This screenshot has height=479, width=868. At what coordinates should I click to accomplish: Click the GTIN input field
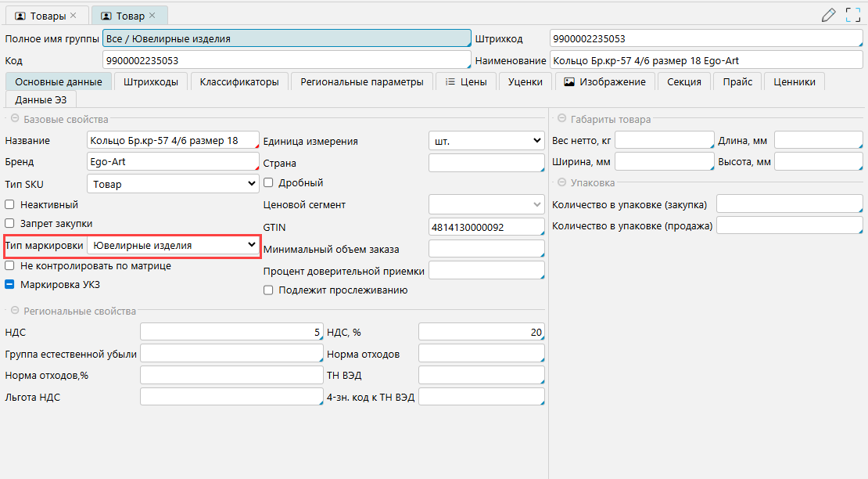485,228
